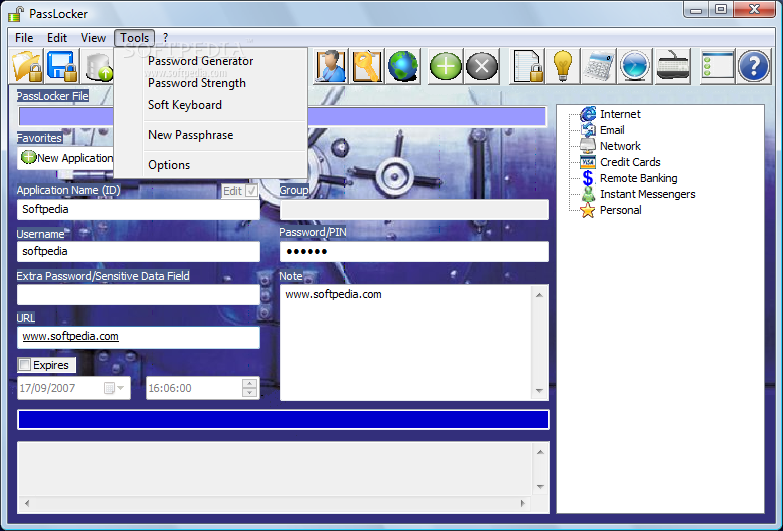The image size is (783, 531).
Task: Select the Credit Cards group
Action: coord(630,162)
